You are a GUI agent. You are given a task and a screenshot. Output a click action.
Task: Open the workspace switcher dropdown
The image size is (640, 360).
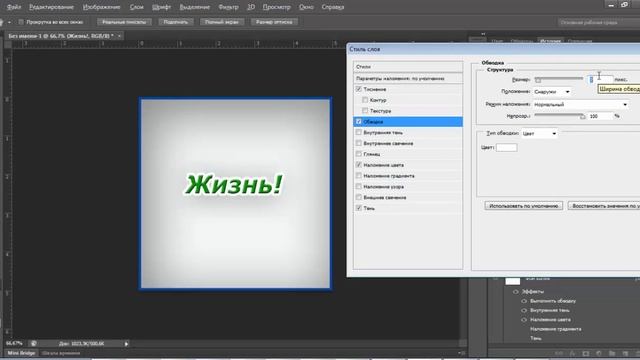point(598,22)
